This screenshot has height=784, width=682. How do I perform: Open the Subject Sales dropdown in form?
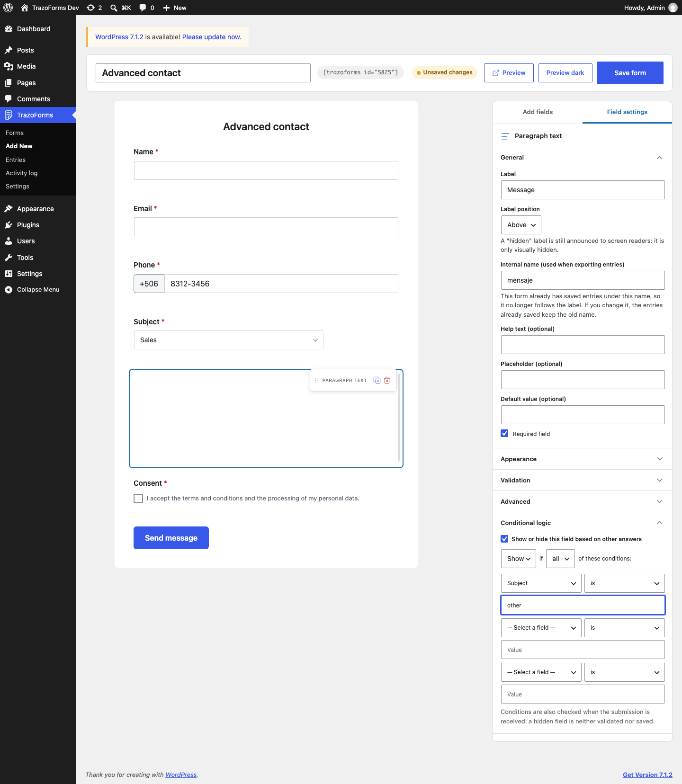(229, 340)
